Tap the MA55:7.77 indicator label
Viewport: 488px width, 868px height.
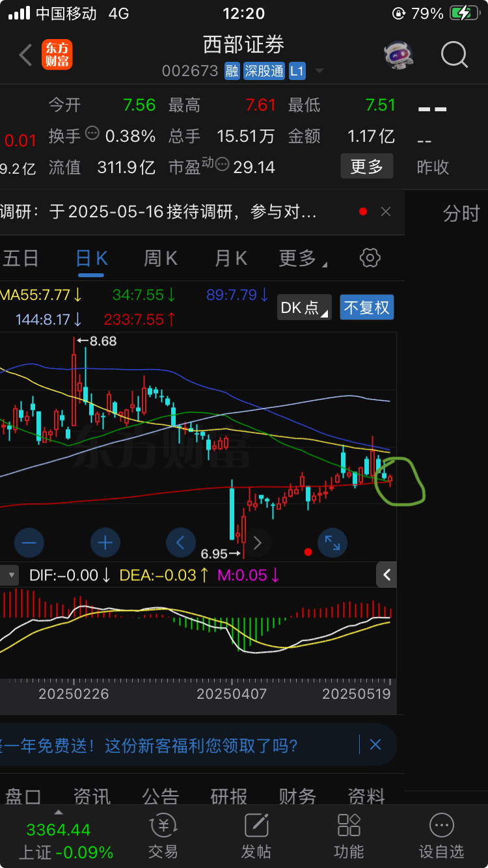point(41,295)
